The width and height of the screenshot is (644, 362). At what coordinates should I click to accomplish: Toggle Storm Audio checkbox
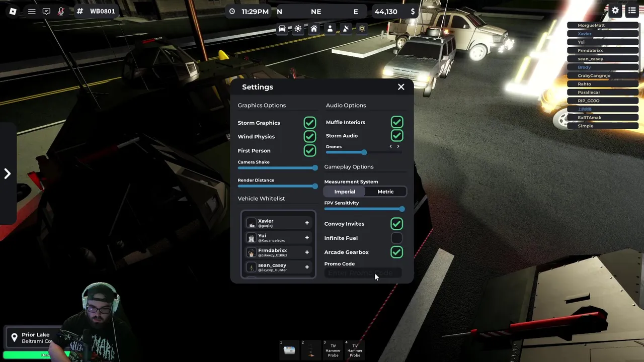tap(397, 136)
